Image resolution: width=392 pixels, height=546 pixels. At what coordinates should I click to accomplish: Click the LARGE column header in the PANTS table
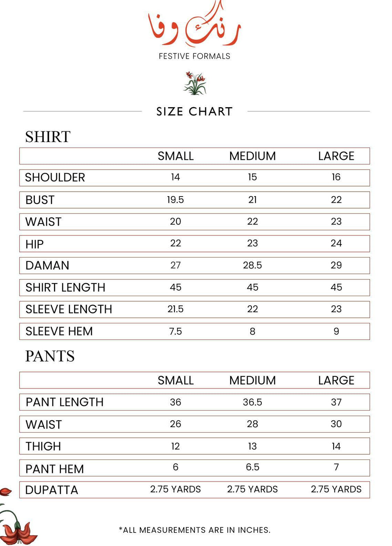pos(336,380)
